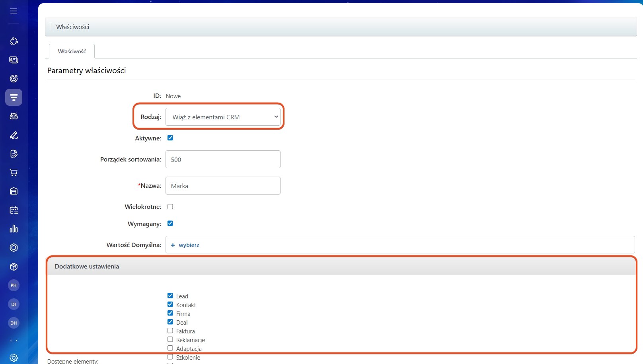Uncheck the Lead checkbox
Image resolution: width=643 pixels, height=364 pixels.
(170, 296)
